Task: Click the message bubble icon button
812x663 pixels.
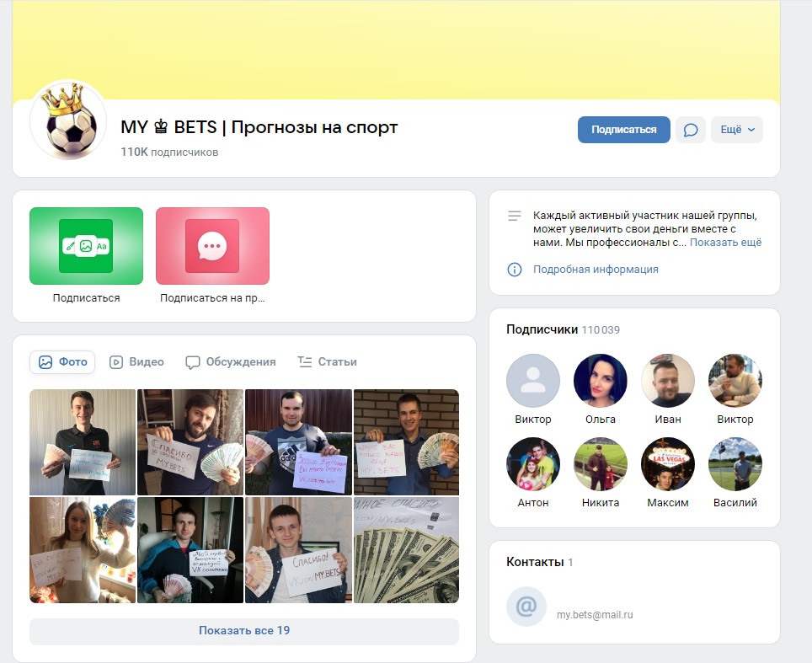Action: (x=691, y=130)
